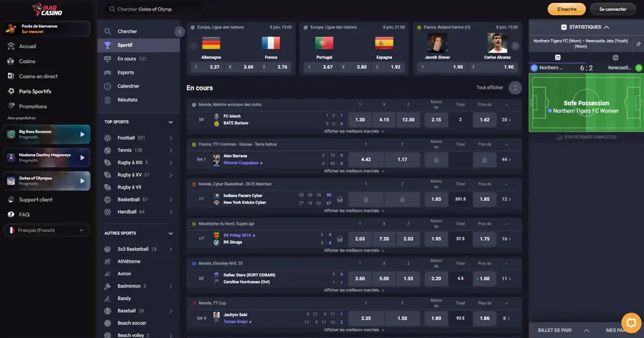Collapse the TOP SPORTS section
The height and width of the screenshot is (338, 644).
pyautogui.click(x=171, y=122)
